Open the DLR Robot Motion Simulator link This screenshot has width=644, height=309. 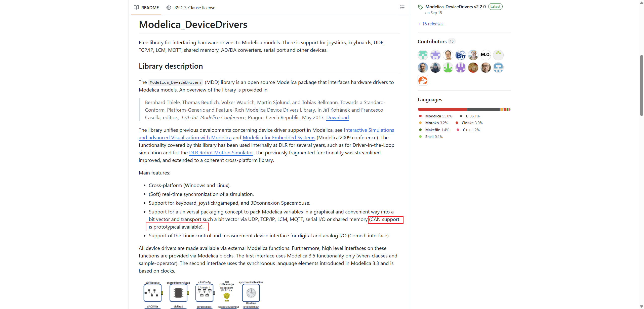[221, 153]
